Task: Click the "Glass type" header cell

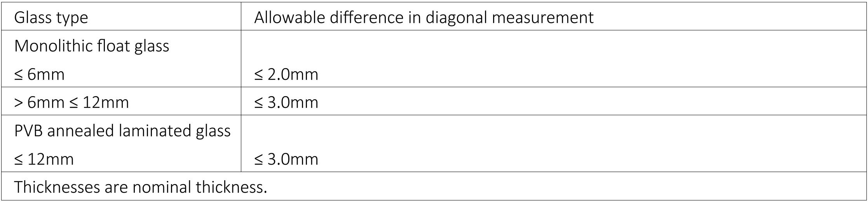Action: [51, 18]
